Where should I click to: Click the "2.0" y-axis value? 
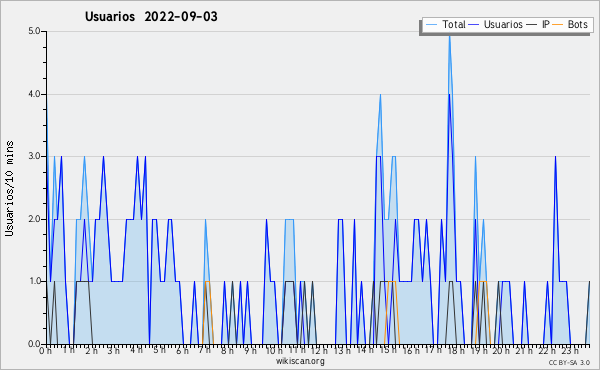pos(34,219)
